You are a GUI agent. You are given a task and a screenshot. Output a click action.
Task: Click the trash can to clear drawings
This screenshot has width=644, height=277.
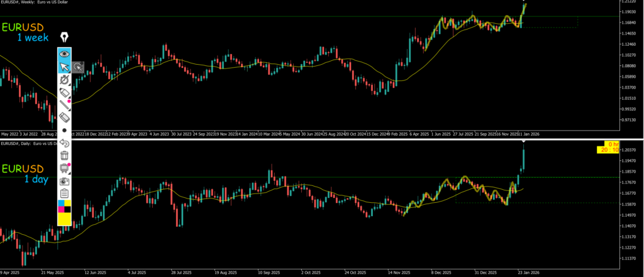tap(64, 155)
